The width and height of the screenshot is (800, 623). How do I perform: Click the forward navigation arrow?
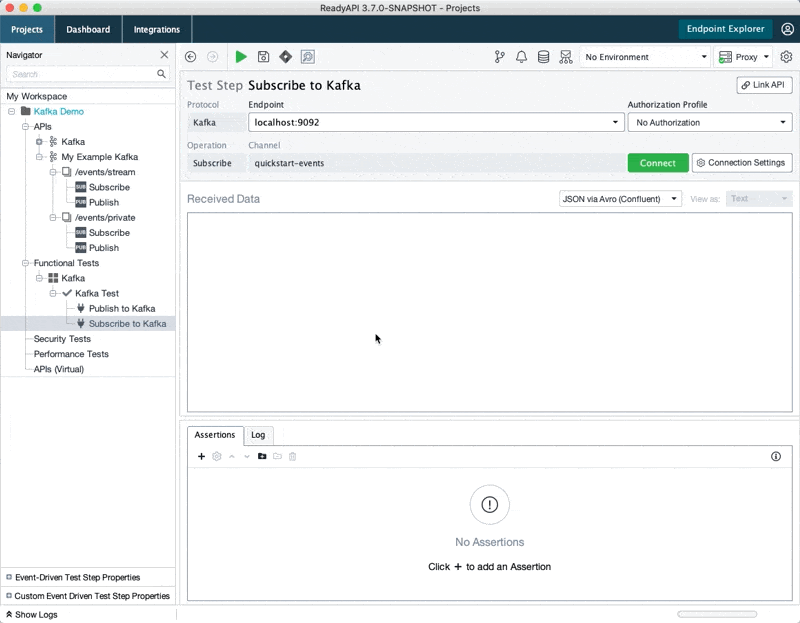213,57
